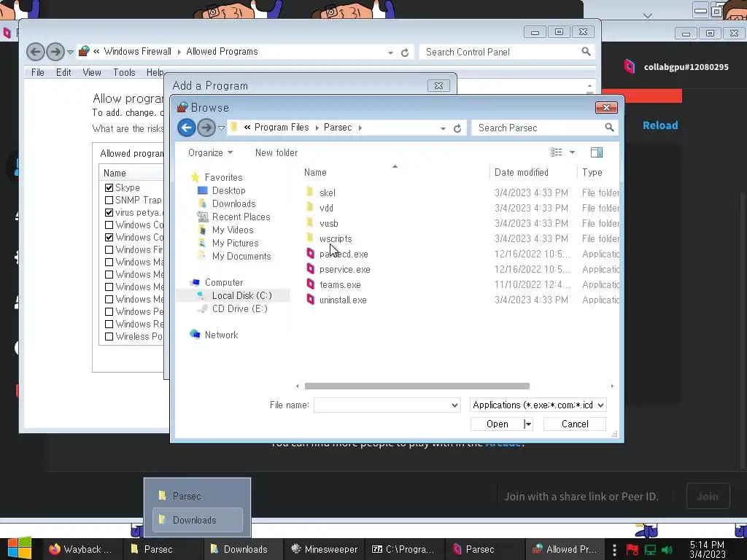The width and height of the screenshot is (747, 560).
Task: Toggle the preview pane icon in Browse
Action: click(597, 152)
